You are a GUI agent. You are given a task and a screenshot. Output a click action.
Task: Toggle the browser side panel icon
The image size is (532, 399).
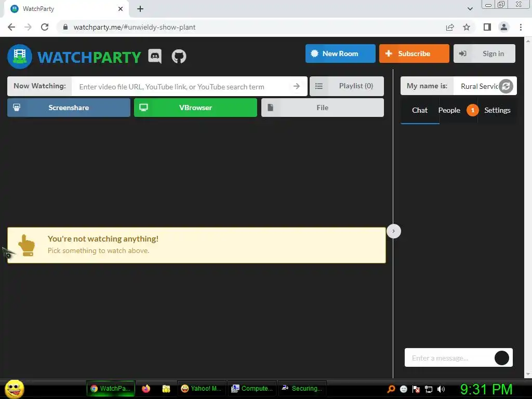(487, 27)
